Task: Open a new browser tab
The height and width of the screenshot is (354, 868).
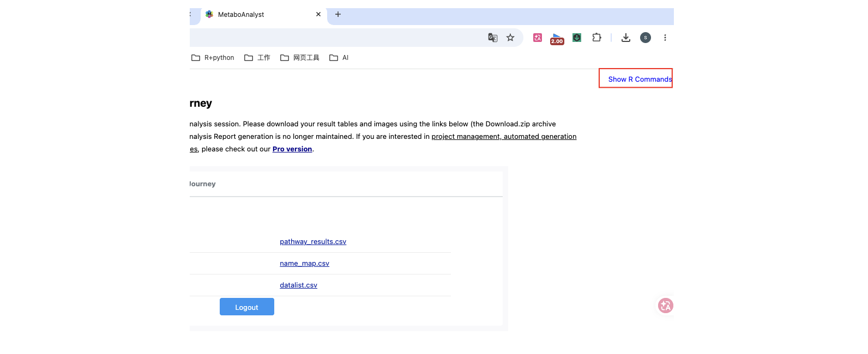Action: 338,14
